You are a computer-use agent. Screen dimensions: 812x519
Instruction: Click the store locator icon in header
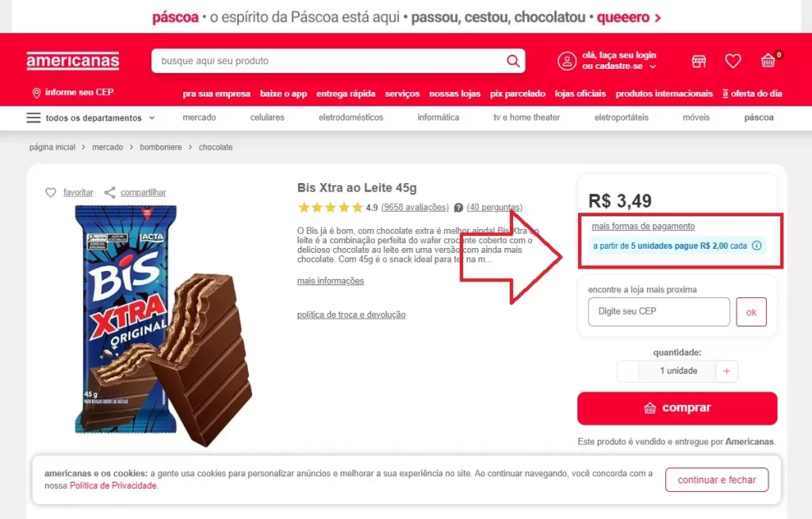click(699, 62)
